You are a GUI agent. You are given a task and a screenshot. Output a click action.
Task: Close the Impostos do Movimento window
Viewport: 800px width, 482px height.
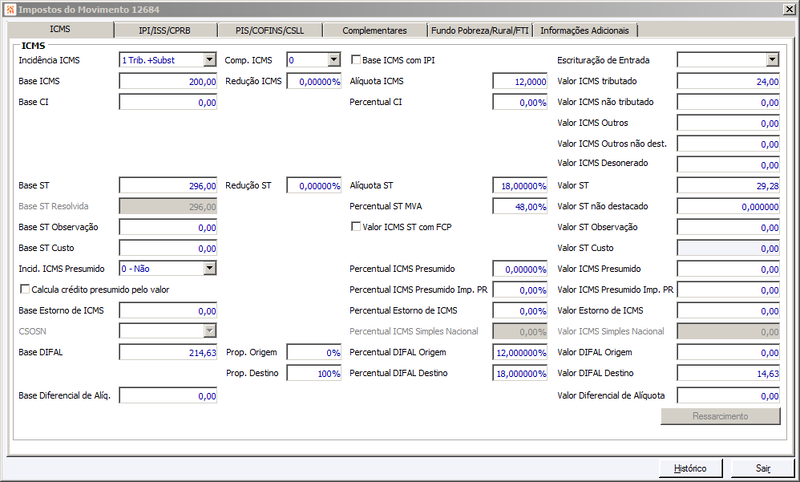(788, 9)
